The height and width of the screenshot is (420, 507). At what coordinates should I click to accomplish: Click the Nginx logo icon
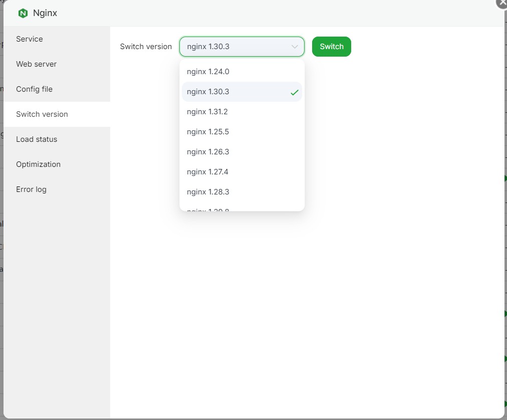[23, 13]
